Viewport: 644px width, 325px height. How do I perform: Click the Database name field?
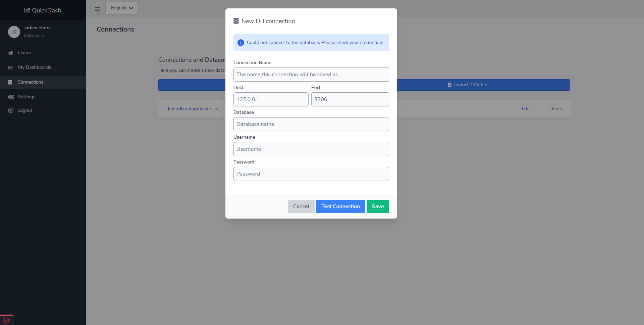[311, 124]
